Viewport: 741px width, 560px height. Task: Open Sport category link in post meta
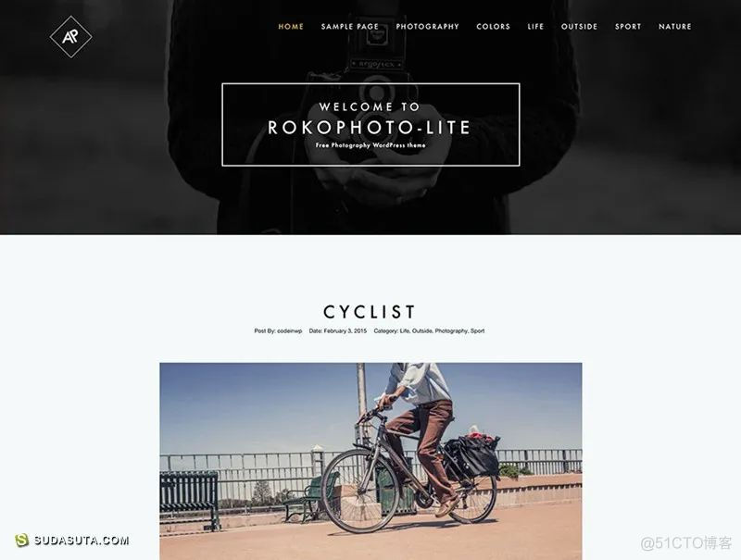coord(477,331)
